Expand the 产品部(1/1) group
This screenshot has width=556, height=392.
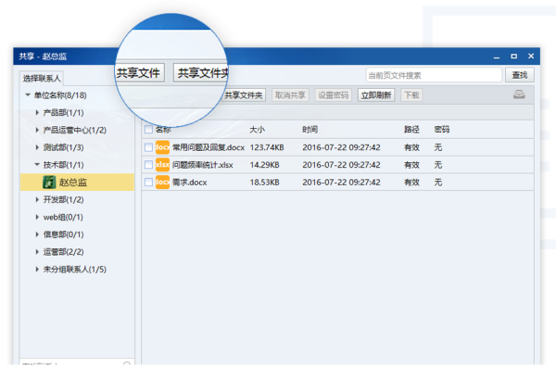pos(37,112)
